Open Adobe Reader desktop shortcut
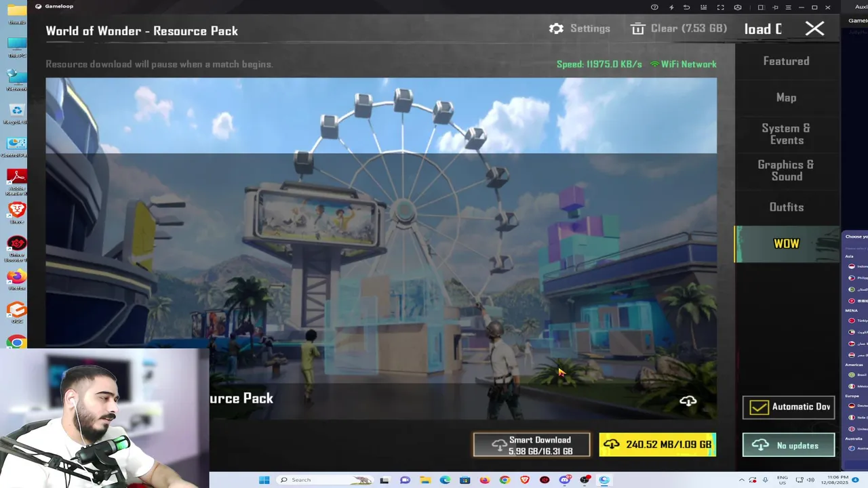The width and height of the screenshot is (868, 488). (x=16, y=182)
